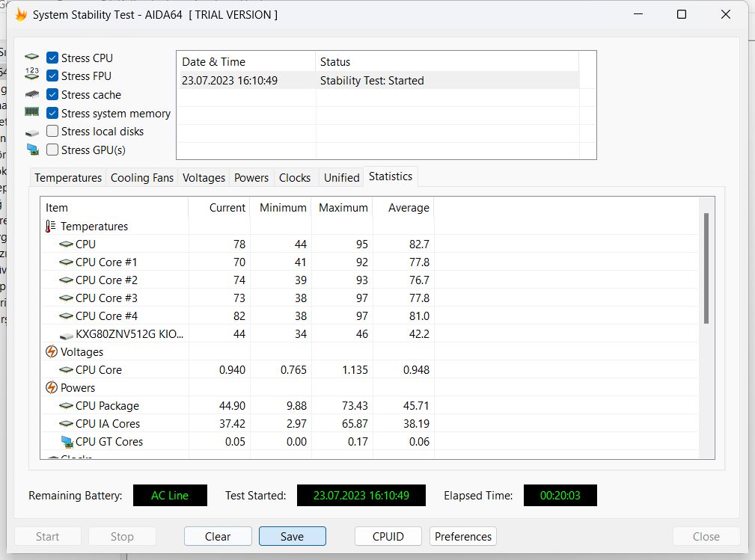
Task: Click the cache chip icon beside Stress cache
Action: pyautogui.click(x=31, y=93)
